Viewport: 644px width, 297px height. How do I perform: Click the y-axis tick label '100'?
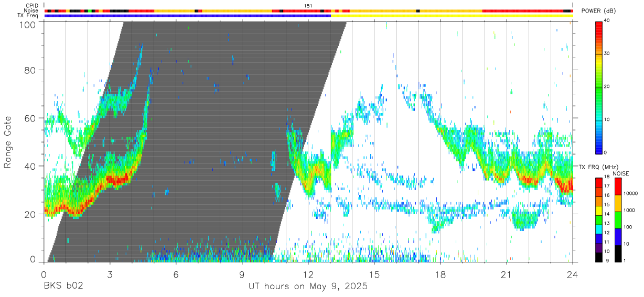click(28, 25)
